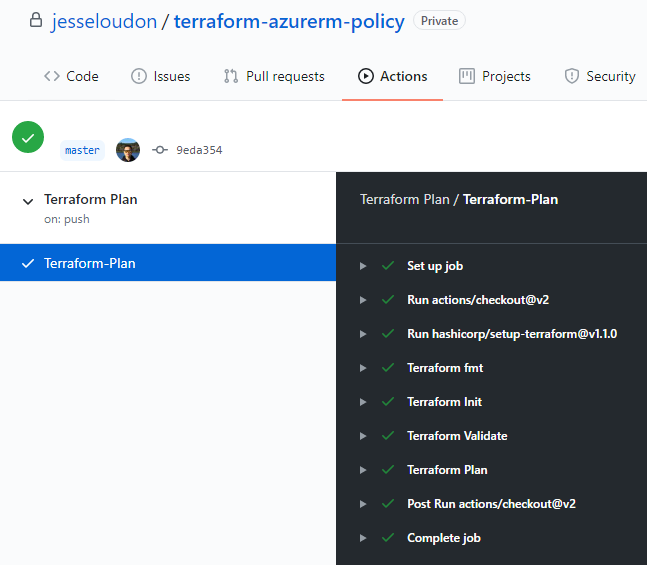
Task: Click the Terraform Validate checkmark icon
Action: coord(388,435)
